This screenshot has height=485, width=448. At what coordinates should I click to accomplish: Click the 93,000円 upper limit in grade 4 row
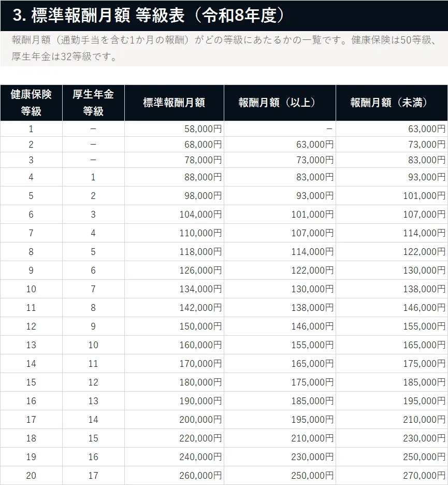pos(392,177)
